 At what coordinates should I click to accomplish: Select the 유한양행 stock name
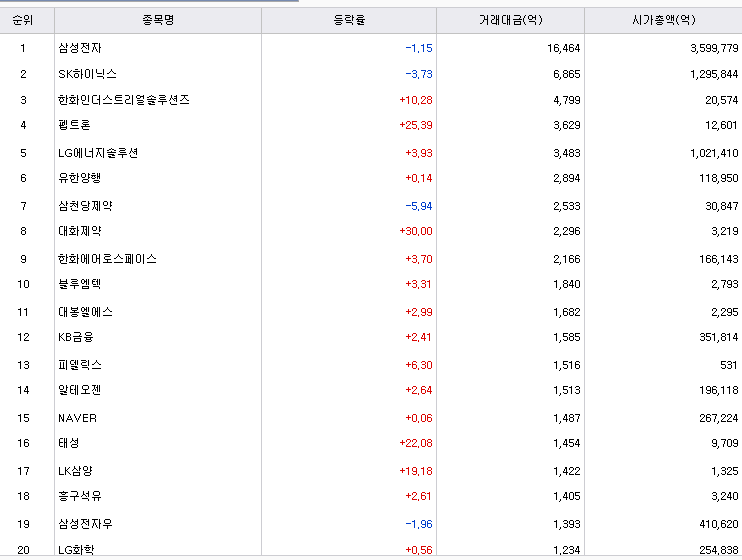80,178
